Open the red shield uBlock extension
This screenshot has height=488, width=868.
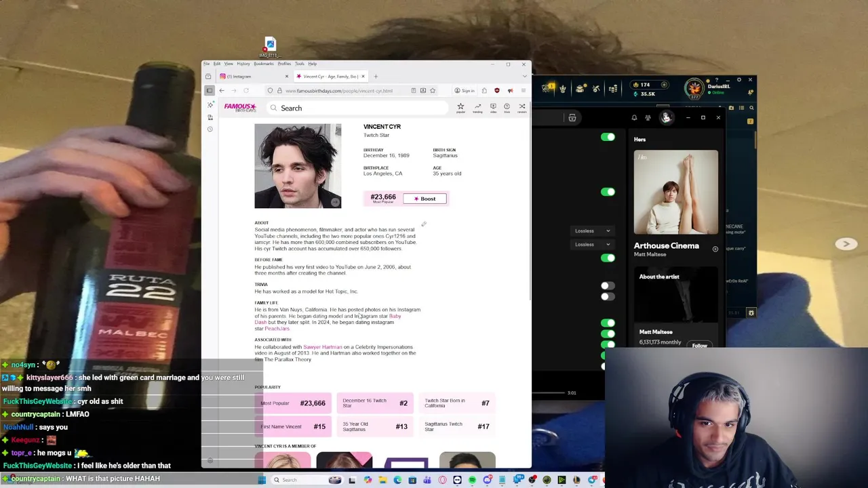point(496,90)
